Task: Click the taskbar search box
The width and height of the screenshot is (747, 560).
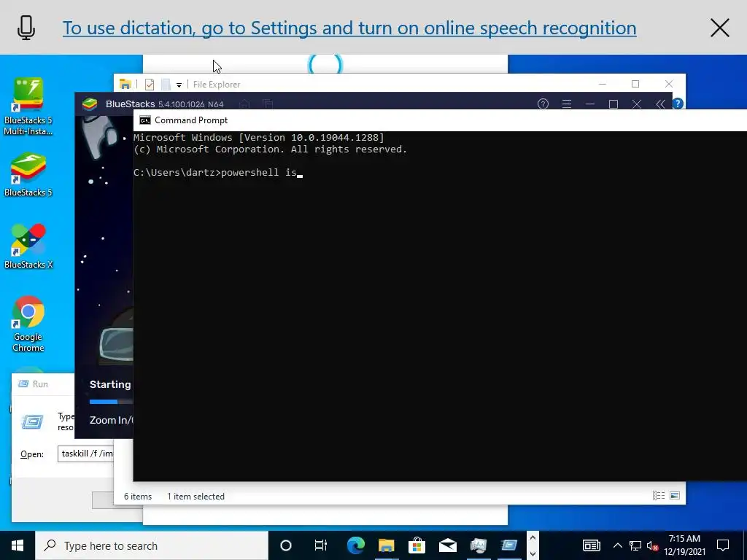Action: 152,545
